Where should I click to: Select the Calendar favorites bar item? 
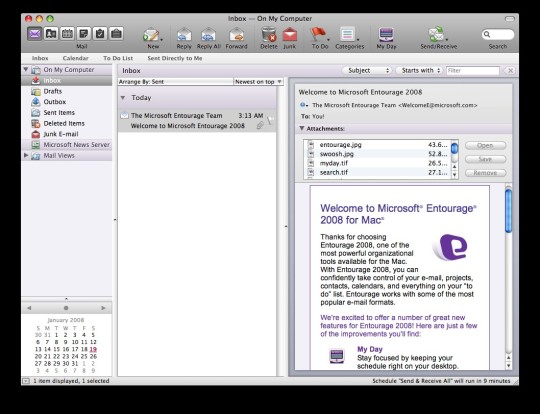(75, 58)
